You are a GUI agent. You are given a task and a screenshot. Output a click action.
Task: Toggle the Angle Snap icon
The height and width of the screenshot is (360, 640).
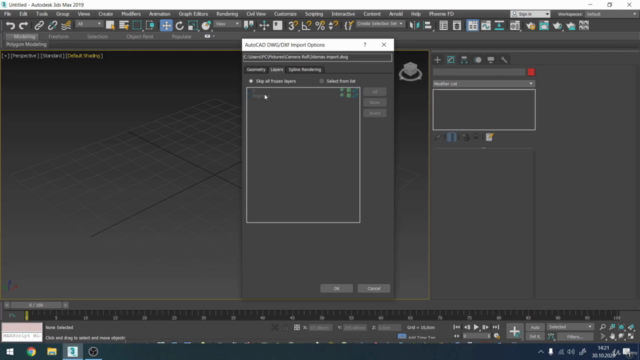pos(307,26)
